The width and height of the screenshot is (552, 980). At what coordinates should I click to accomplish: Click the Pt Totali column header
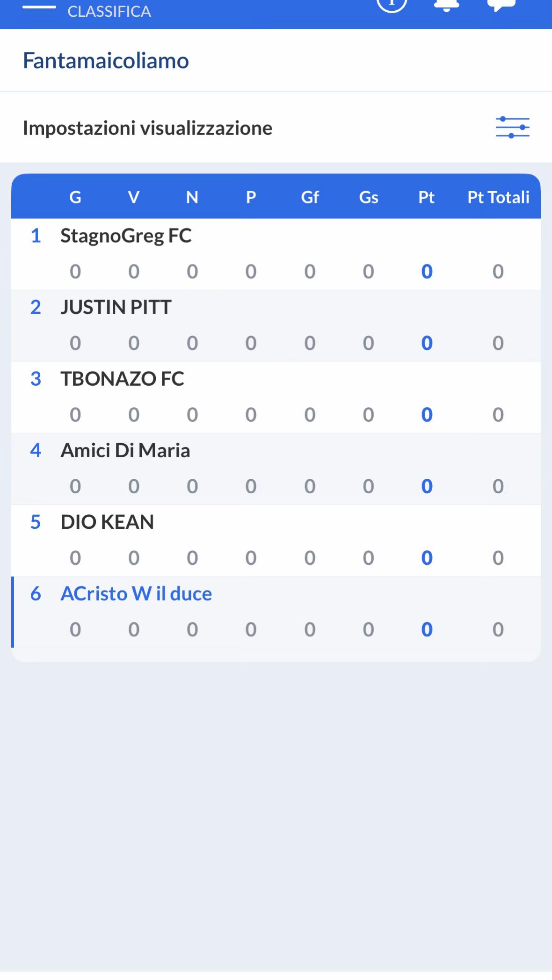[x=498, y=197]
